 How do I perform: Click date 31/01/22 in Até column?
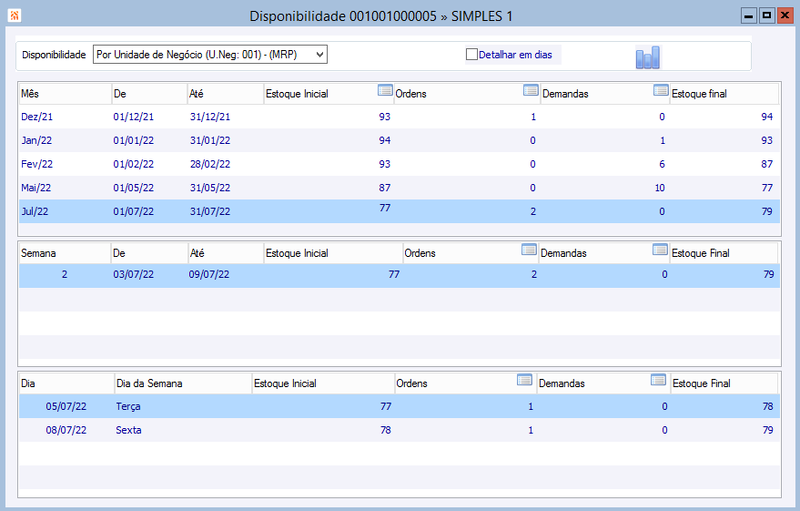point(210,140)
